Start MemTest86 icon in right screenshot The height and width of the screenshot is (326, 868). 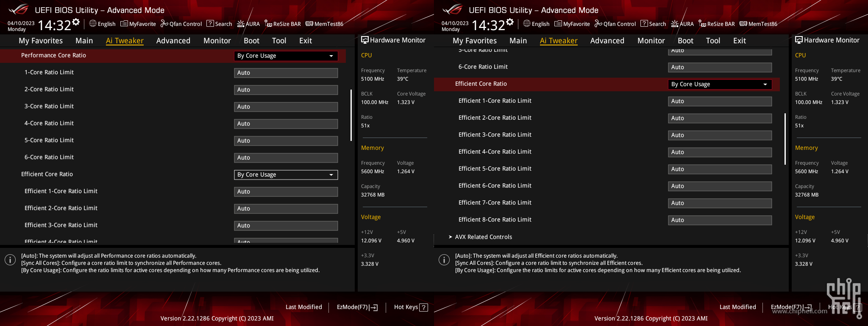743,24
